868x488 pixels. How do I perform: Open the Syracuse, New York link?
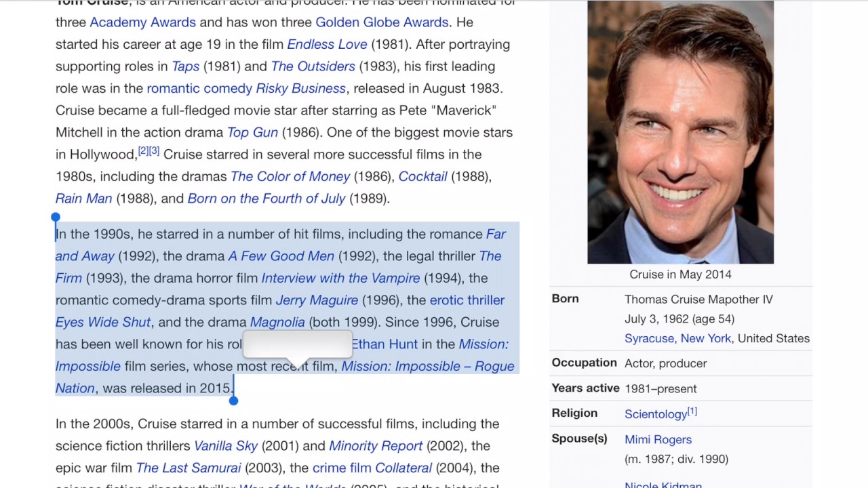coord(678,338)
